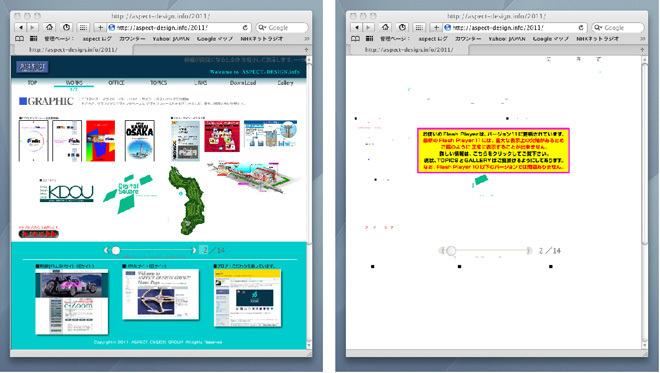Image resolution: width=660 pixels, height=373 pixels.
Task: Click the history clock icon in the GRAPHIC page window
Action: 67,27
